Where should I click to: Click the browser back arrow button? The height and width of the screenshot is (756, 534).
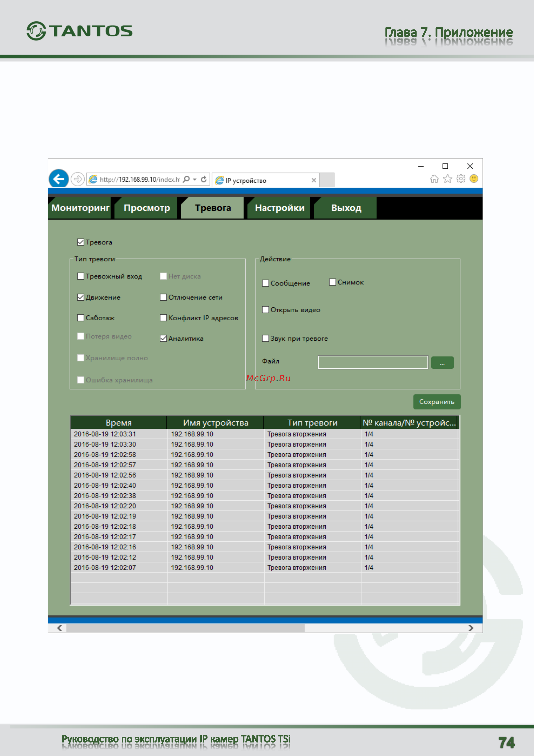pos(59,179)
